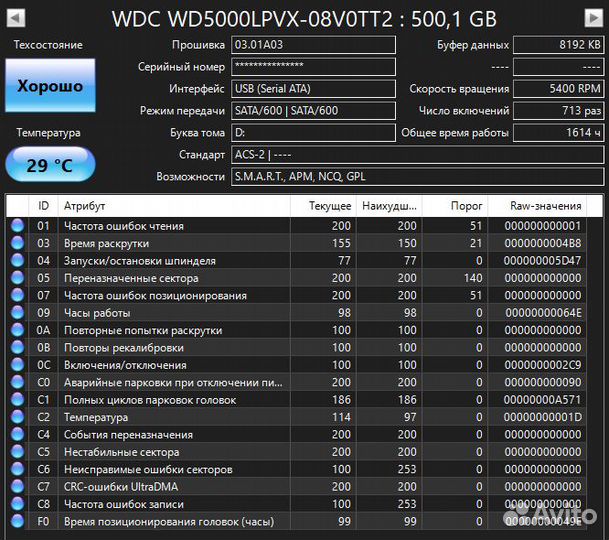Click status orb for attribute C0 row
Viewport: 609px width, 540px height.
click(x=17, y=382)
